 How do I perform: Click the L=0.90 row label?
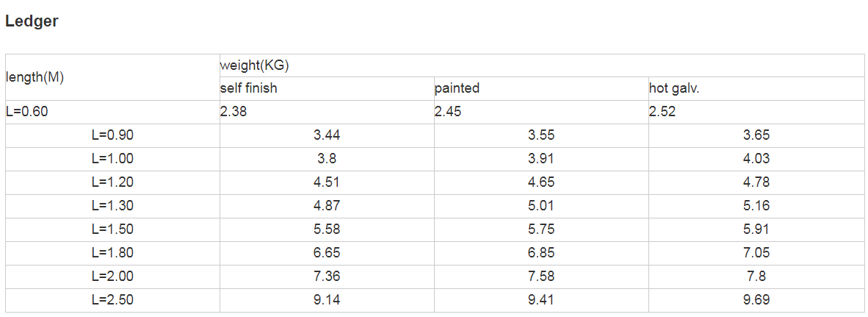point(112,135)
